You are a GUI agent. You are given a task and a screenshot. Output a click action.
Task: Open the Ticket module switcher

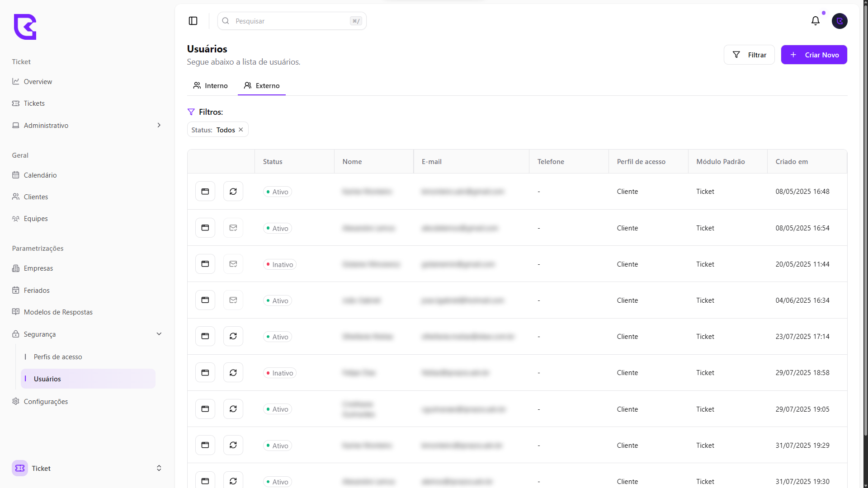pyautogui.click(x=87, y=468)
